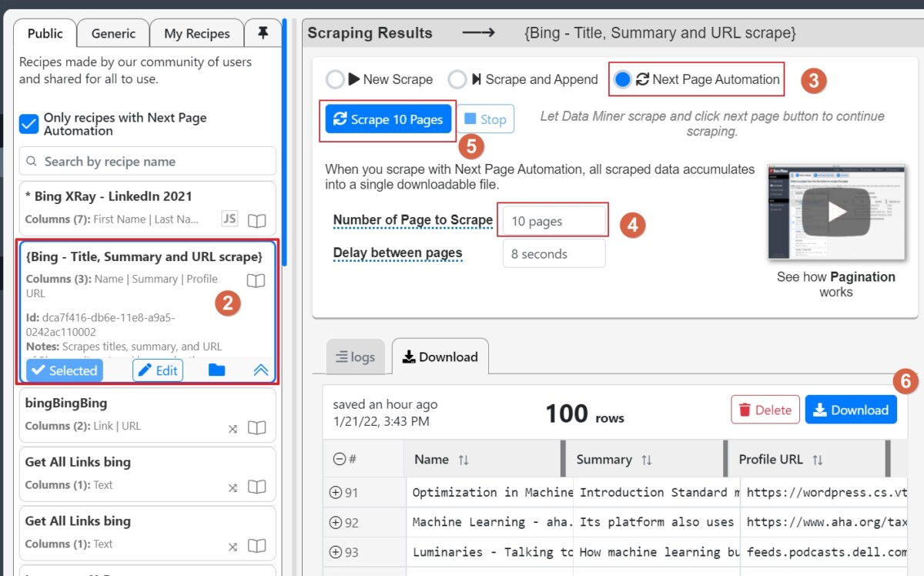The height and width of the screenshot is (576, 924).
Task: Open book icon for bingBingBing recipe
Action: (x=257, y=427)
